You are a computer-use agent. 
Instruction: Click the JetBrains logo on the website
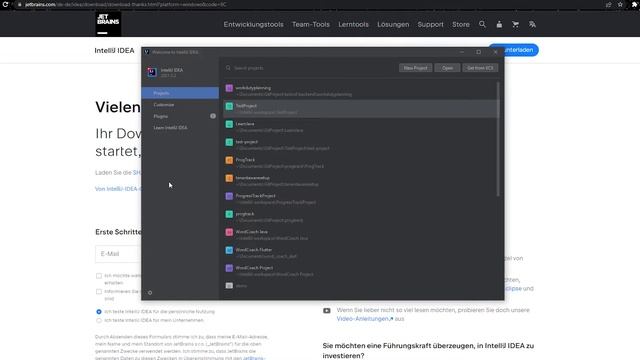tap(108, 24)
